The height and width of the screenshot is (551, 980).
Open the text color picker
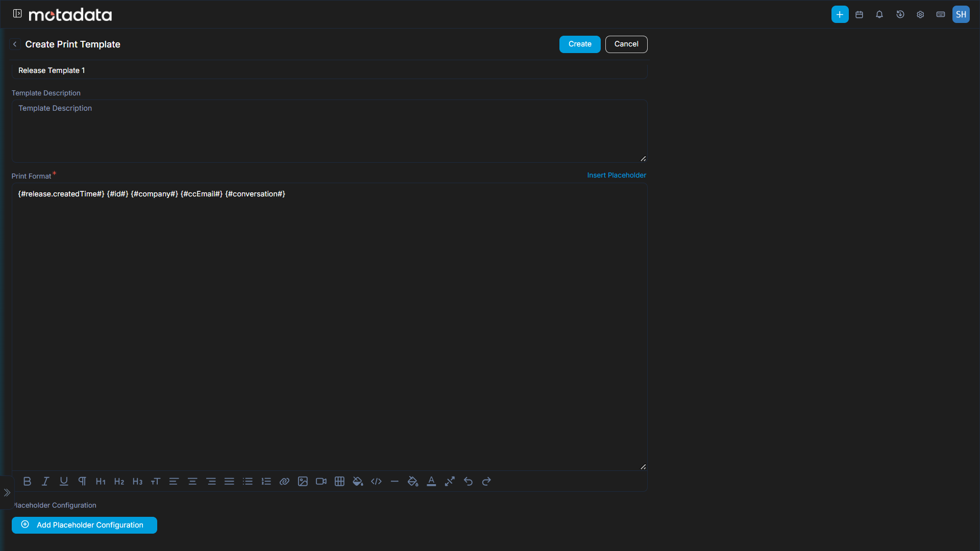click(431, 481)
